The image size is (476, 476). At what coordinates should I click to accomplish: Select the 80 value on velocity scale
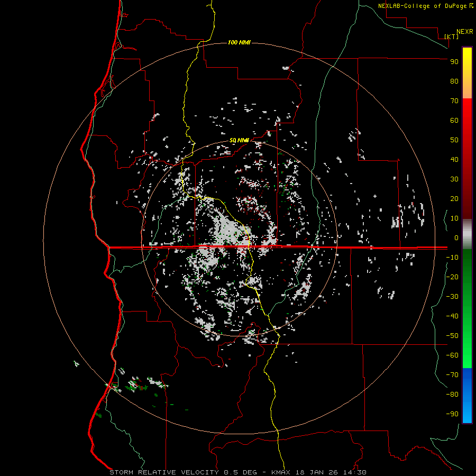pos(454,81)
